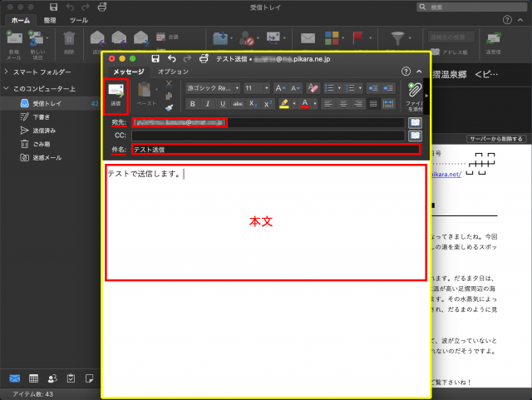Switch to the オプション tab
This screenshot has width=532, height=400.
click(172, 72)
